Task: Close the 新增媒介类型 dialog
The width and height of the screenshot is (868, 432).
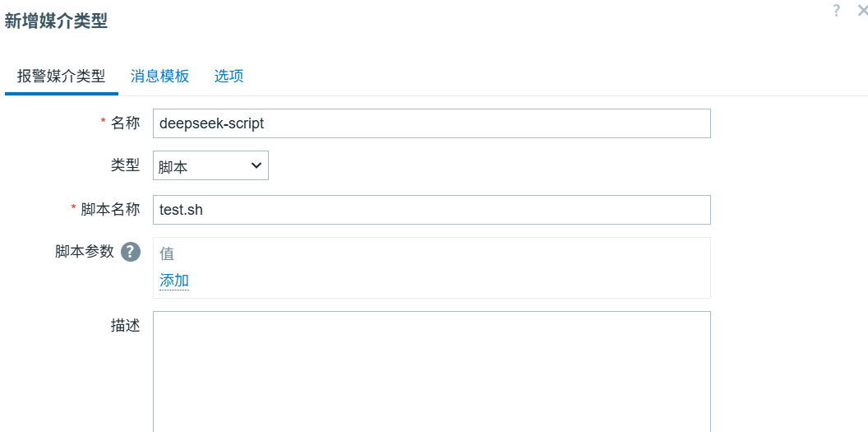Action: [x=862, y=11]
